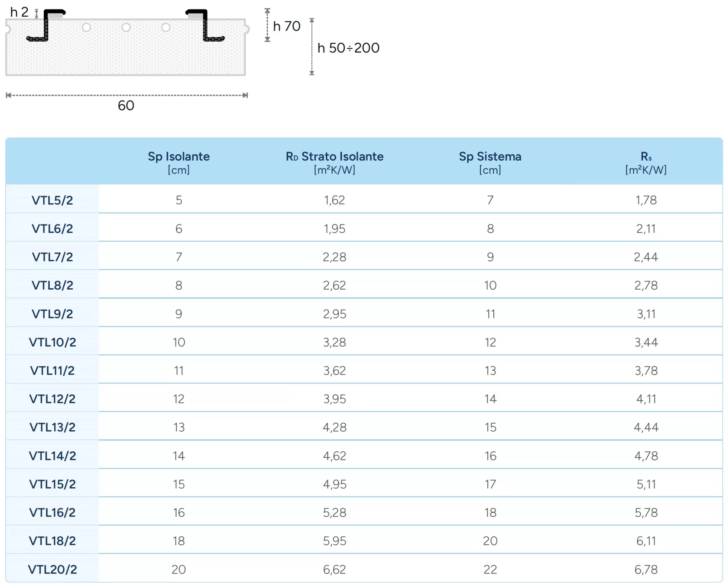Click the 1,62 RD value for VTL5/2
This screenshot has width=728, height=586.
click(x=334, y=200)
